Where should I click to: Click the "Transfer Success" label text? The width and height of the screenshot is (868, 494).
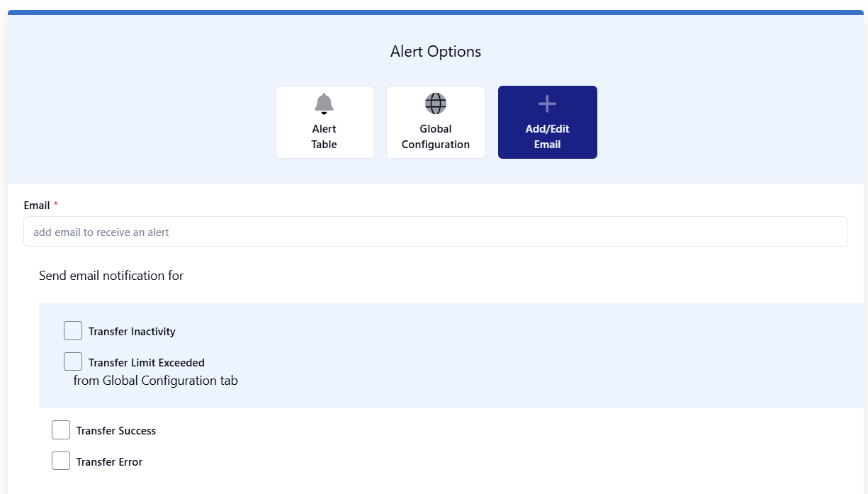click(116, 431)
